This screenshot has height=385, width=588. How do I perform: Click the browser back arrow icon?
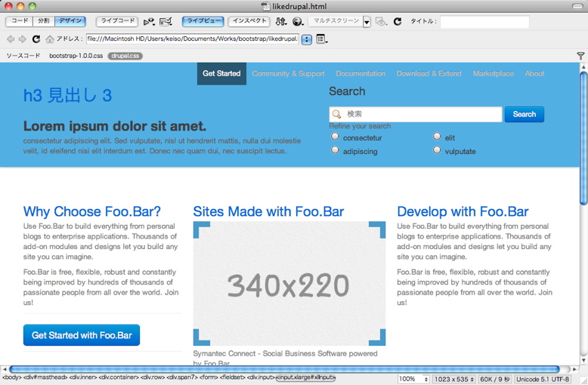click(10, 39)
